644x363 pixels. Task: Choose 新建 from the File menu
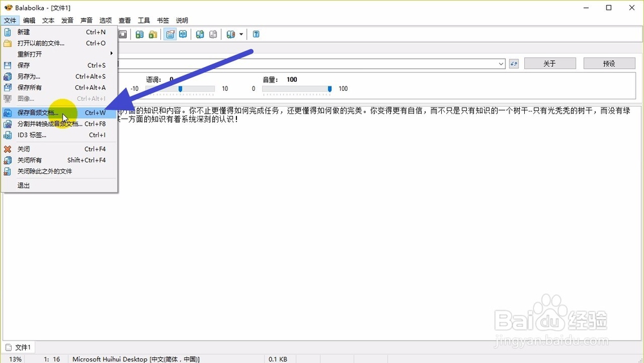[59, 32]
